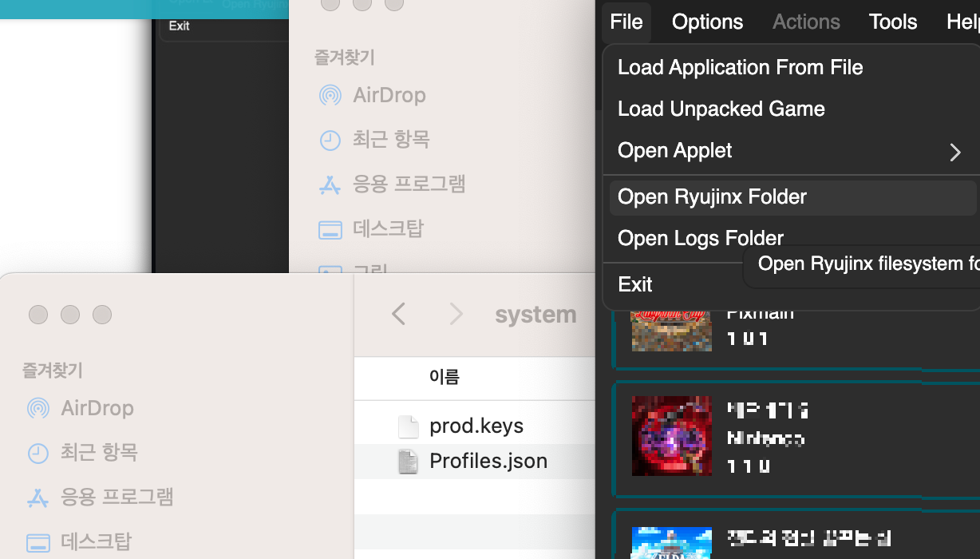Go forward in the system Finder window

[456, 314]
